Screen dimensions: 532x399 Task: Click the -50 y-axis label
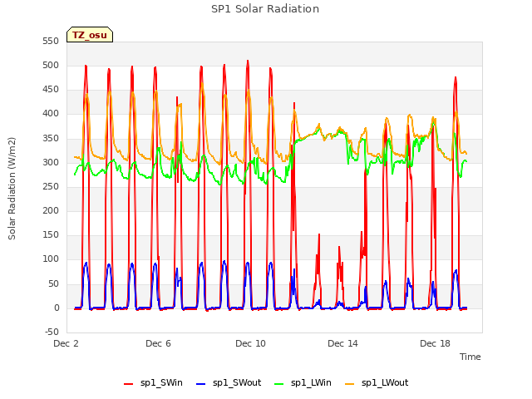point(52,332)
